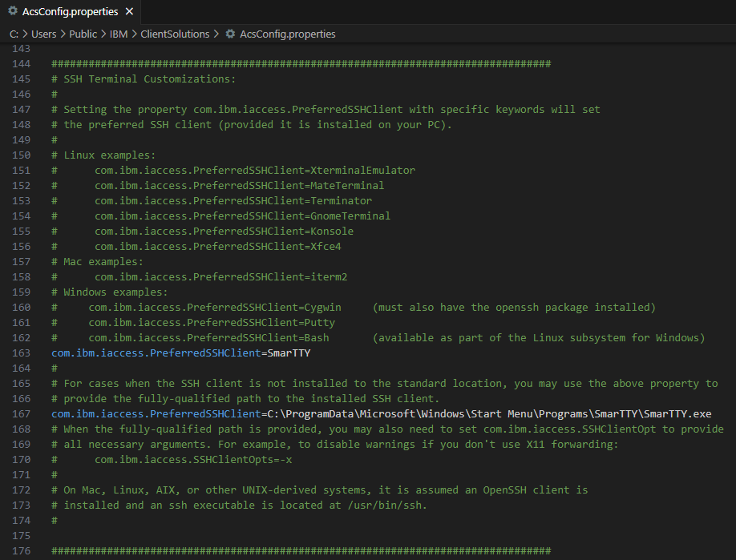Select gutter line number 164
736x560 pixels.
point(21,369)
